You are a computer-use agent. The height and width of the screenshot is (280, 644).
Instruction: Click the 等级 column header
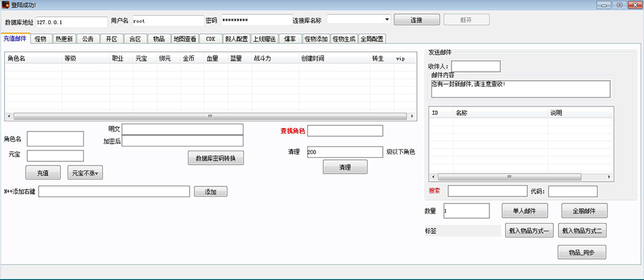click(86, 59)
